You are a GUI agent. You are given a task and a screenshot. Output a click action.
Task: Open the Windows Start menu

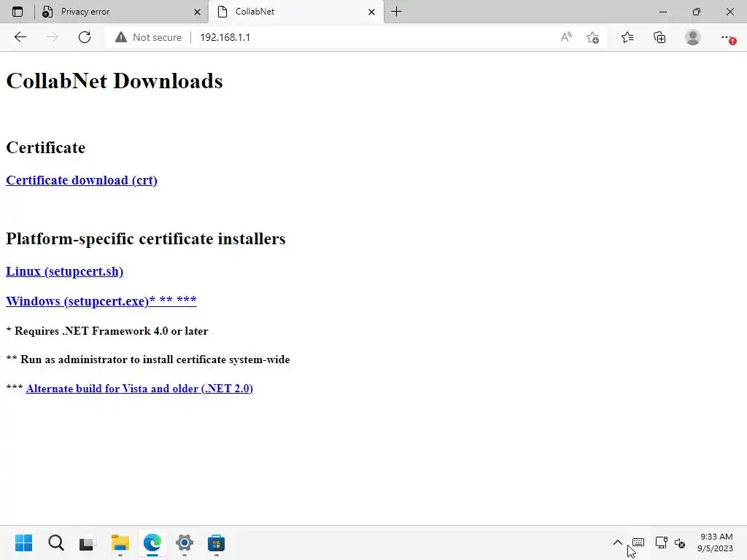(x=23, y=542)
